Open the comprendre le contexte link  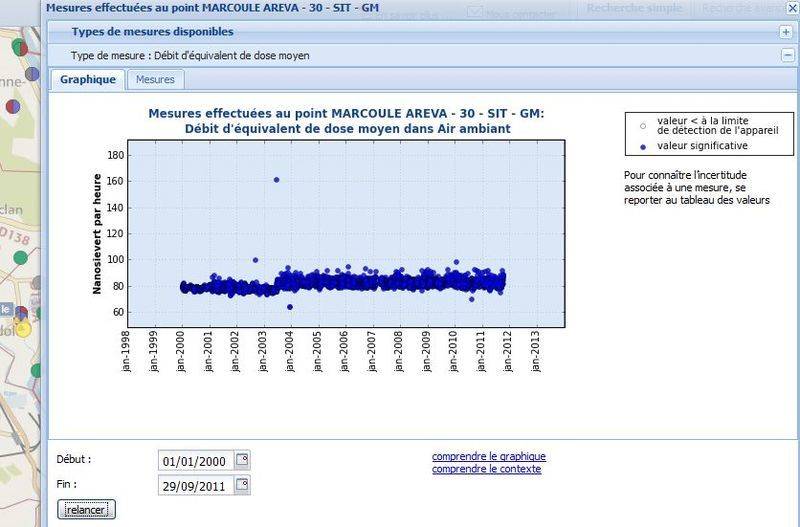click(486, 469)
